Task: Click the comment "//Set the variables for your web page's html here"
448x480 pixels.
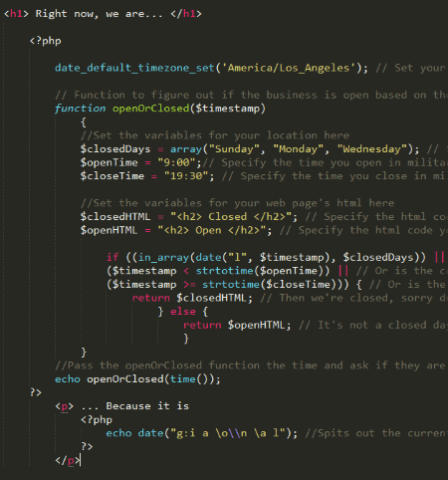Action: 237,203
